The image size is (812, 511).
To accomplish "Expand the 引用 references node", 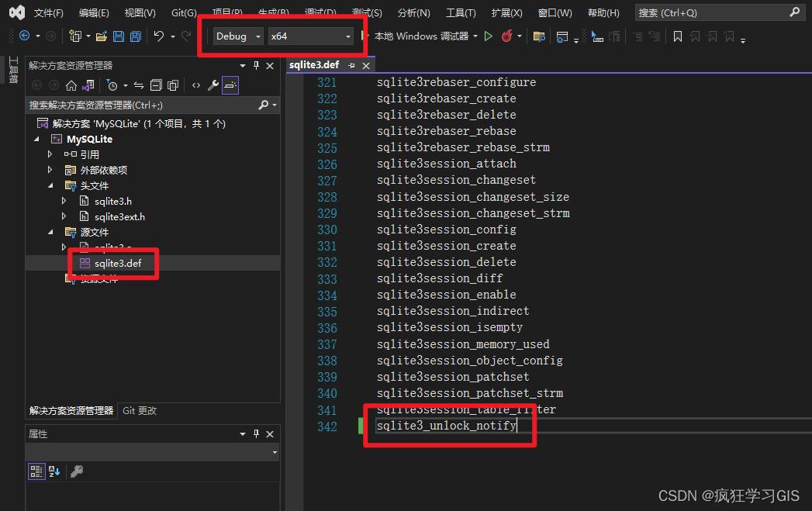I will [50, 154].
